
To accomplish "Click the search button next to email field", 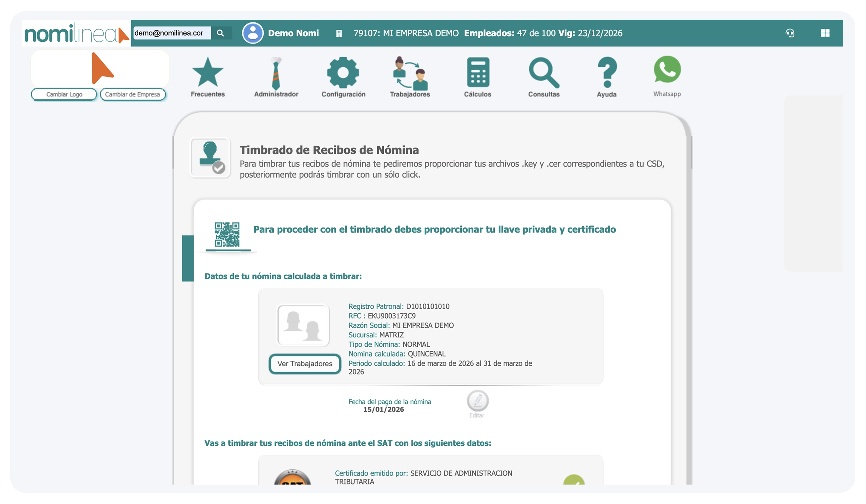I will tap(221, 33).
